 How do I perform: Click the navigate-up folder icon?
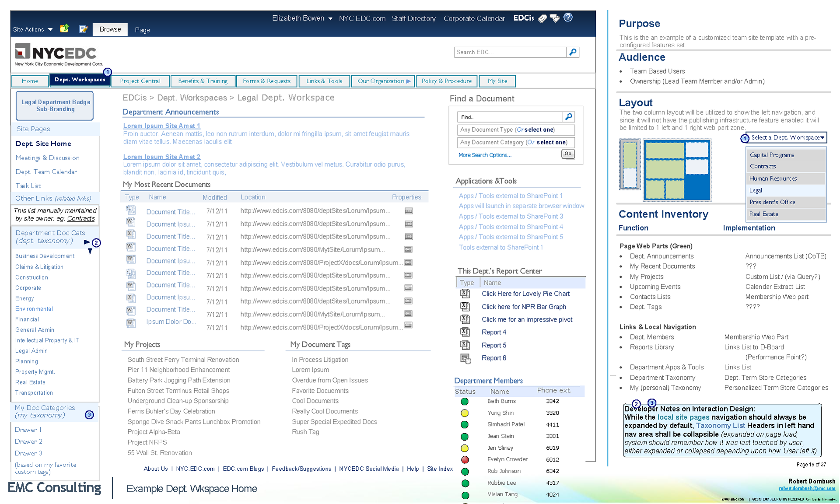pyautogui.click(x=64, y=29)
